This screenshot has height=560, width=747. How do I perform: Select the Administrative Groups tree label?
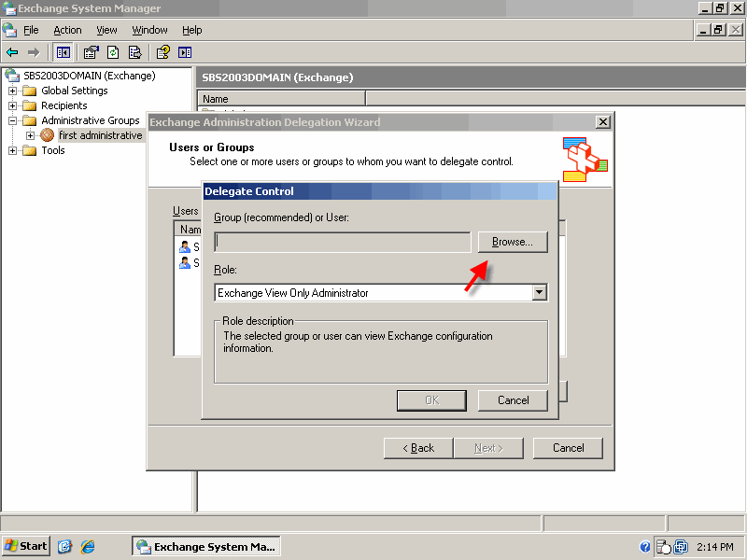coord(90,120)
